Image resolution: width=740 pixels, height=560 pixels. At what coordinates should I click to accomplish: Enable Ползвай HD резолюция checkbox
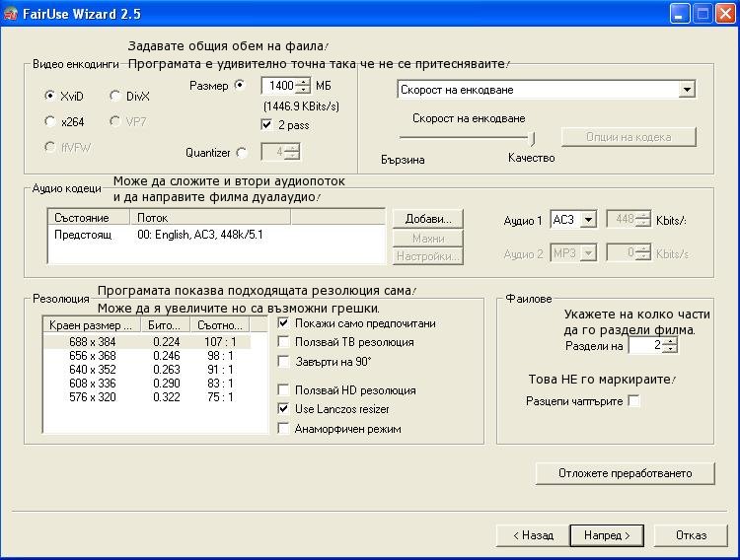coord(283,389)
